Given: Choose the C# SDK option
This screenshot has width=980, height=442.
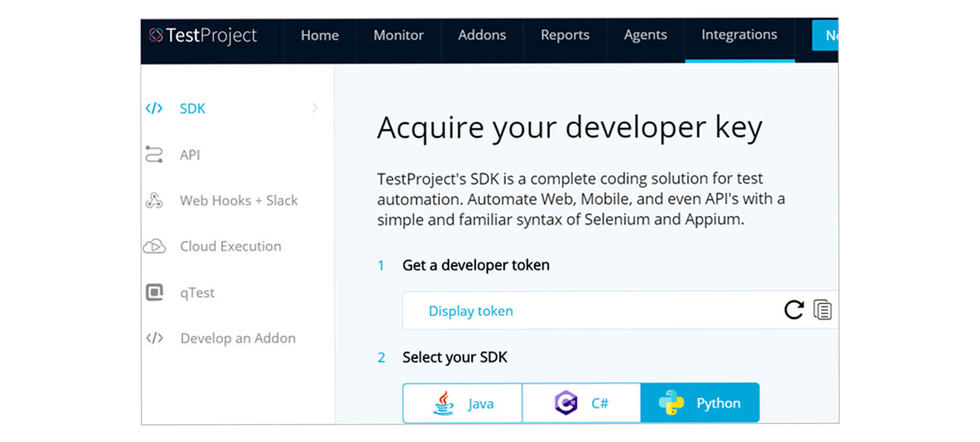Looking at the screenshot, I should (x=581, y=403).
